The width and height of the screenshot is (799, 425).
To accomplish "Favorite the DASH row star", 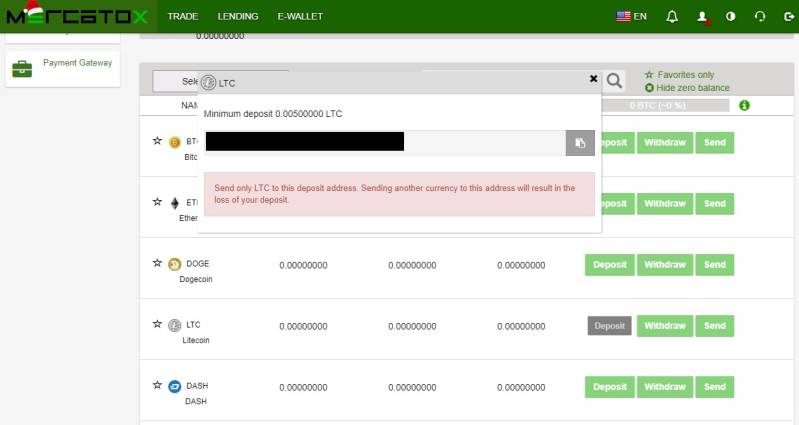I will [x=157, y=385].
